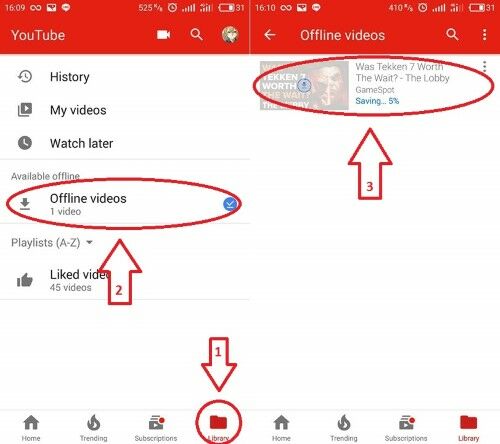The height and width of the screenshot is (444, 500).
Task: Open the account profile avatar
Action: coord(230,35)
